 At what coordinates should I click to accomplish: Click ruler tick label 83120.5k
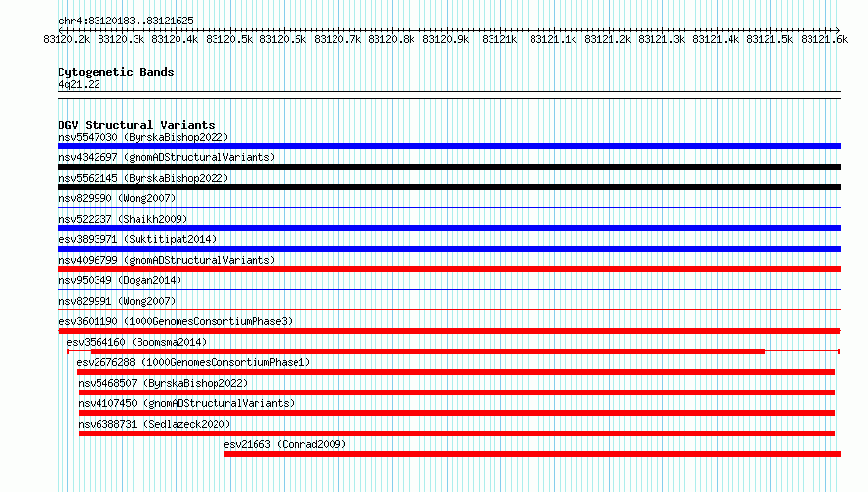pyautogui.click(x=229, y=40)
